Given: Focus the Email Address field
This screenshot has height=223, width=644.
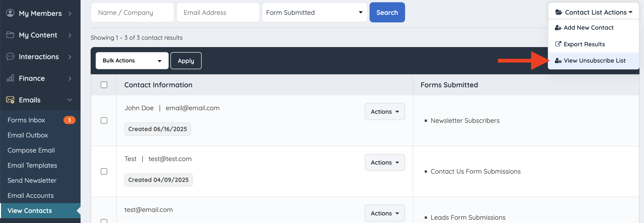Looking at the screenshot, I should pyautogui.click(x=218, y=12).
